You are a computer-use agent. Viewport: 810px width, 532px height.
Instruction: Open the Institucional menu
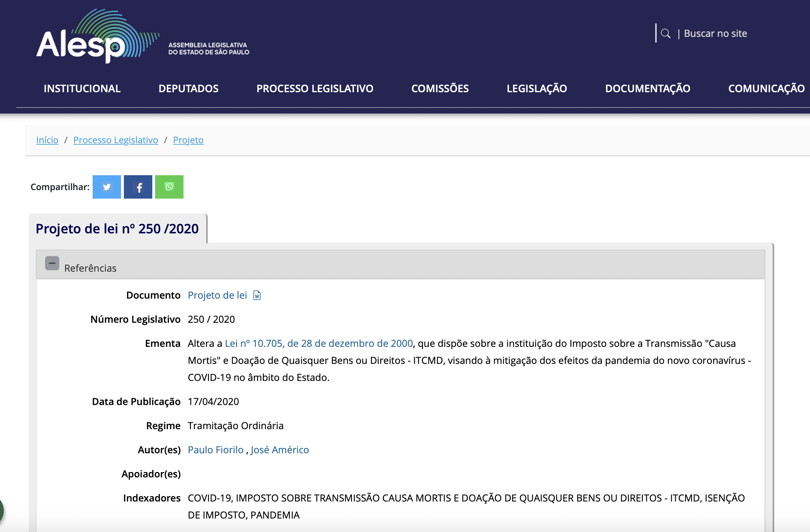[x=82, y=88]
